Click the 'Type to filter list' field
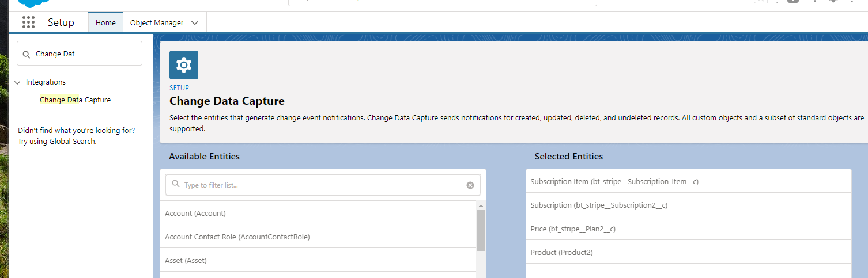868x278 pixels. pyautogui.click(x=323, y=185)
